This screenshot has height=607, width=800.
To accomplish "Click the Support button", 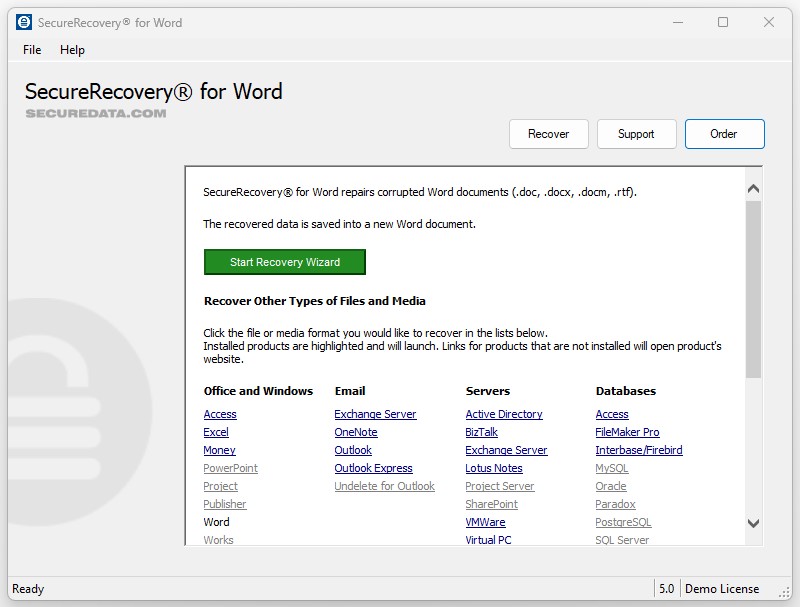I will pyautogui.click(x=636, y=133).
